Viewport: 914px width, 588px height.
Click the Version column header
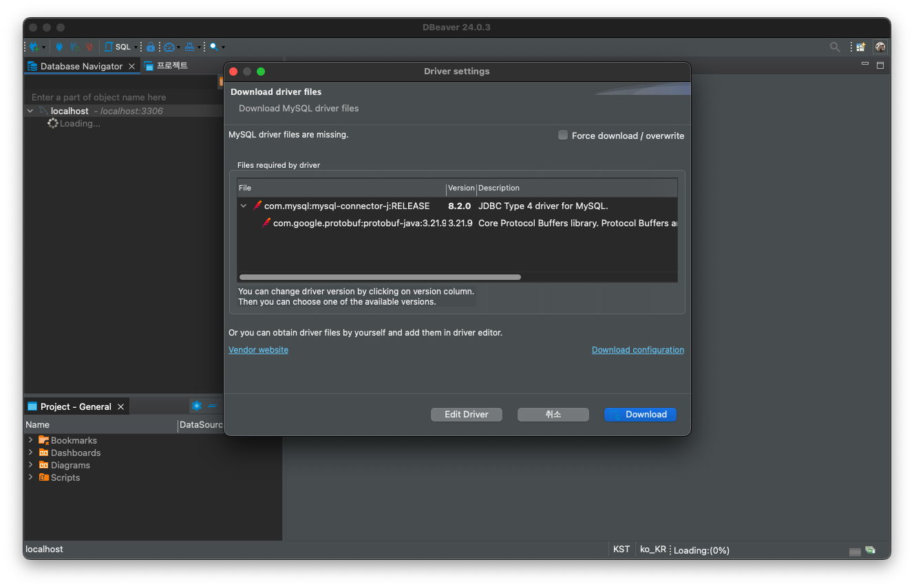(x=461, y=188)
